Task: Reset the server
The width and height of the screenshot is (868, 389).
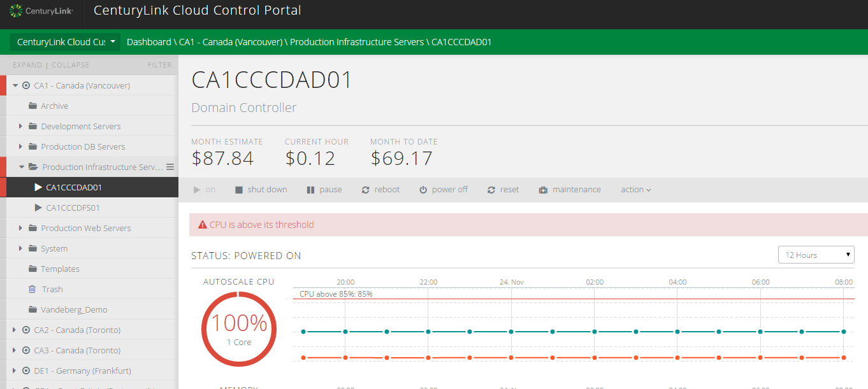Action: coord(503,190)
